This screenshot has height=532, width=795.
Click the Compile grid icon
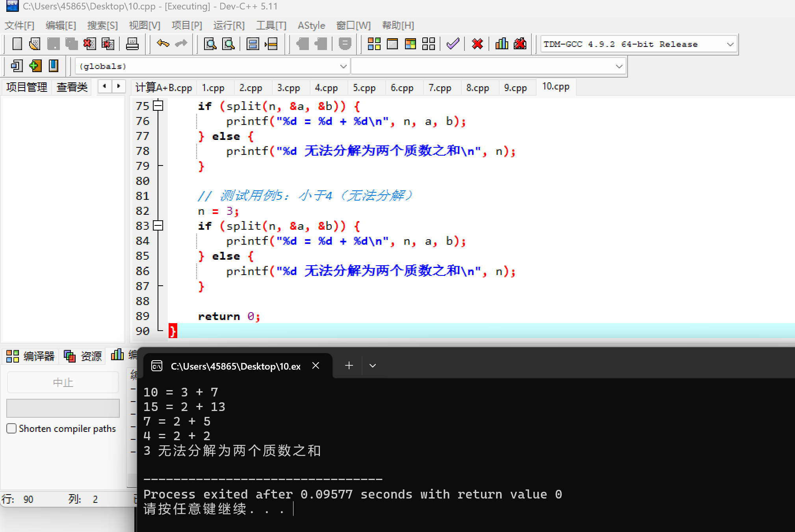[x=374, y=44]
